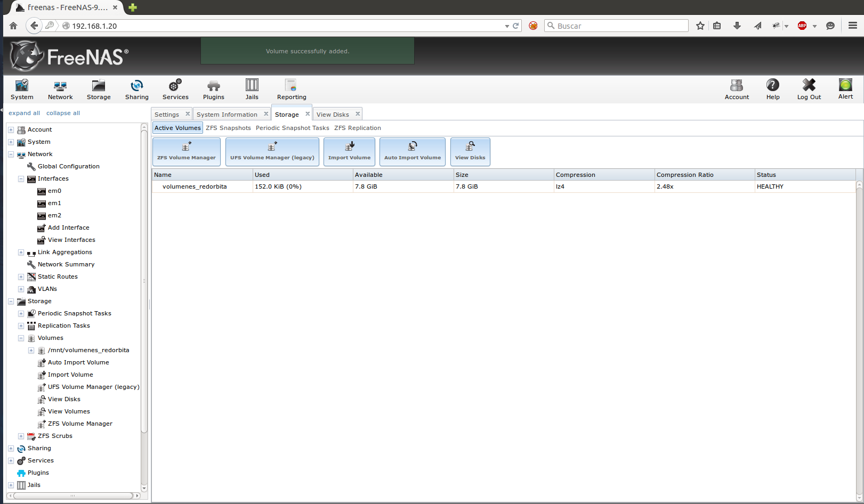864x504 pixels.
Task: Click the collapse all link
Action: pyautogui.click(x=63, y=113)
